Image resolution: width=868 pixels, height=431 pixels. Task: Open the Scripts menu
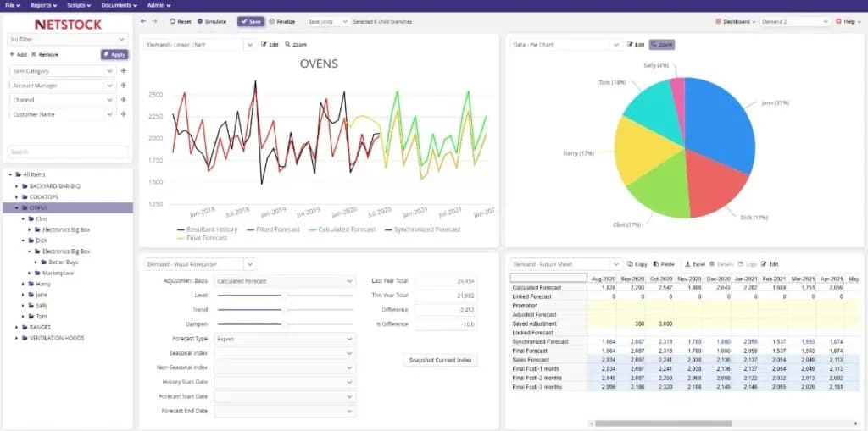79,5
